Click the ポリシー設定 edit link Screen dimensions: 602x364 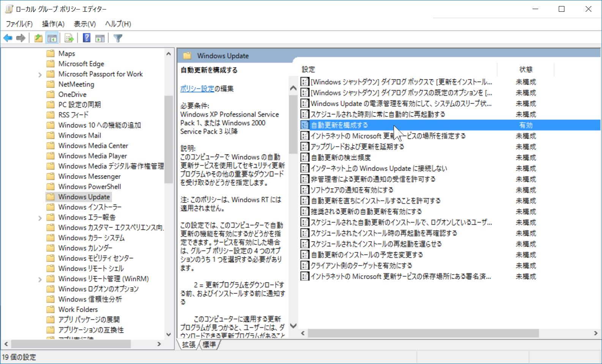pyautogui.click(x=197, y=88)
